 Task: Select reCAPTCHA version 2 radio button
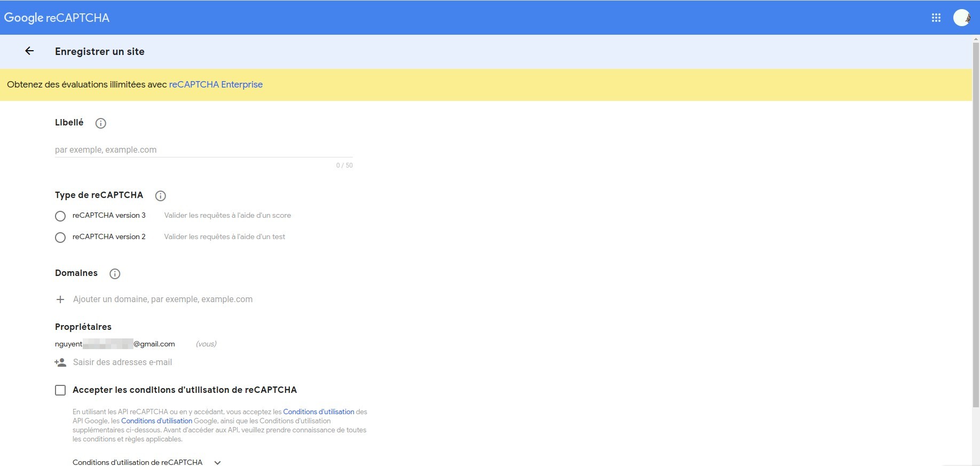60,238
